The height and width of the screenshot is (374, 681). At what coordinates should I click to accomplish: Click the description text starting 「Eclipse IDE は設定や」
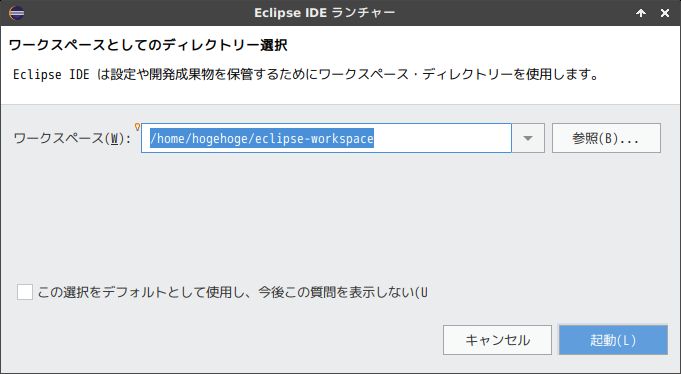pos(305,74)
